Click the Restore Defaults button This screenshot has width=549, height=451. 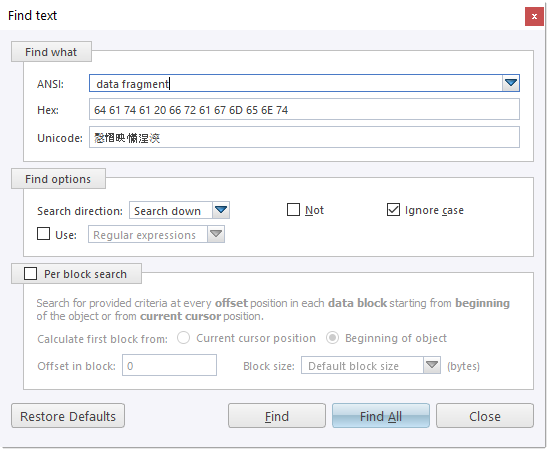(x=68, y=416)
